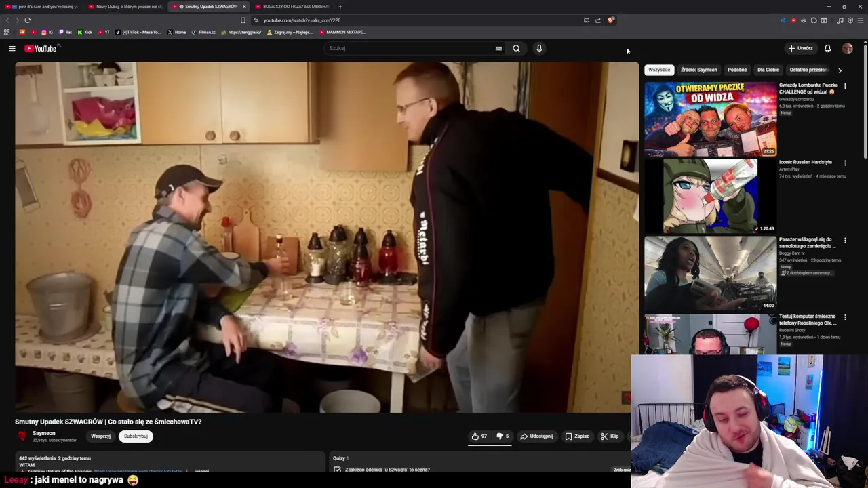
Task: Open a new browser tab
Action: 340,7
